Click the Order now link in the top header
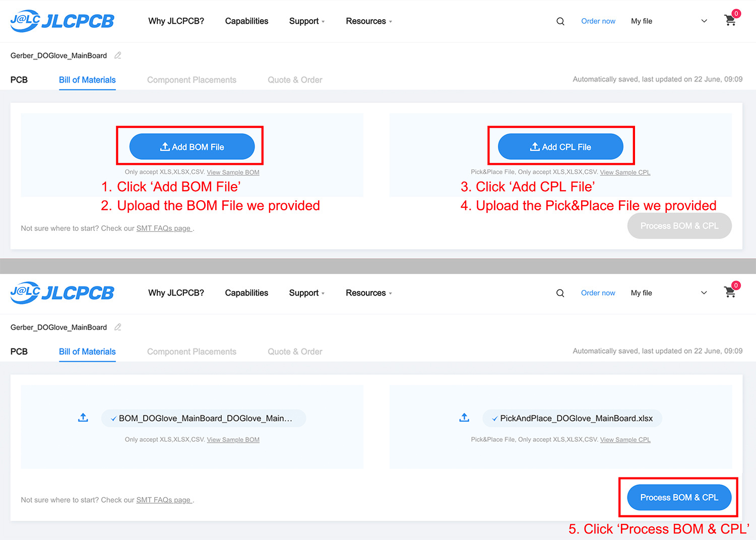Screen dimensions: 756x540 (598, 21)
